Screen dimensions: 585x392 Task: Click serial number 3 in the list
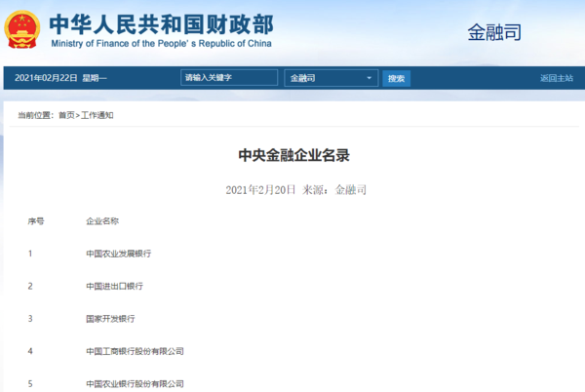30,319
